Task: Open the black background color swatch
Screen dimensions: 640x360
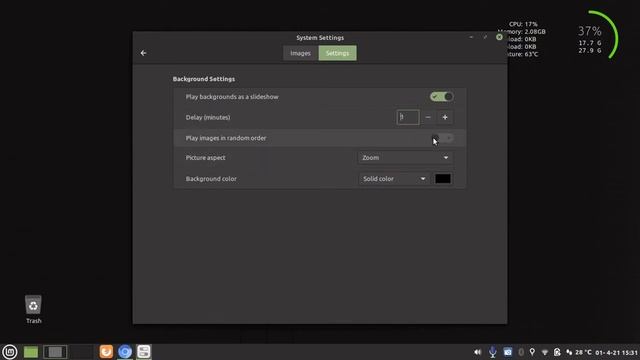Action: (442, 179)
